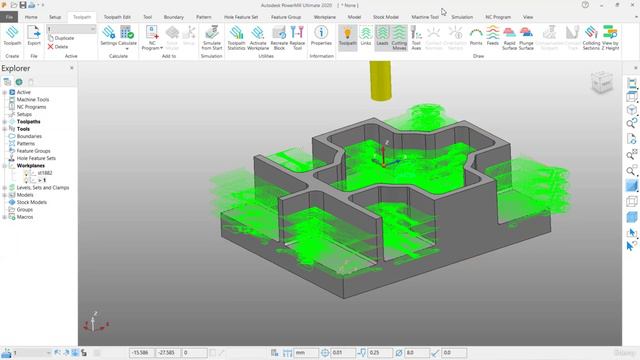The width and height of the screenshot is (640, 360).
Task: Switch to the NC Program tab
Action: pyautogui.click(x=498, y=17)
